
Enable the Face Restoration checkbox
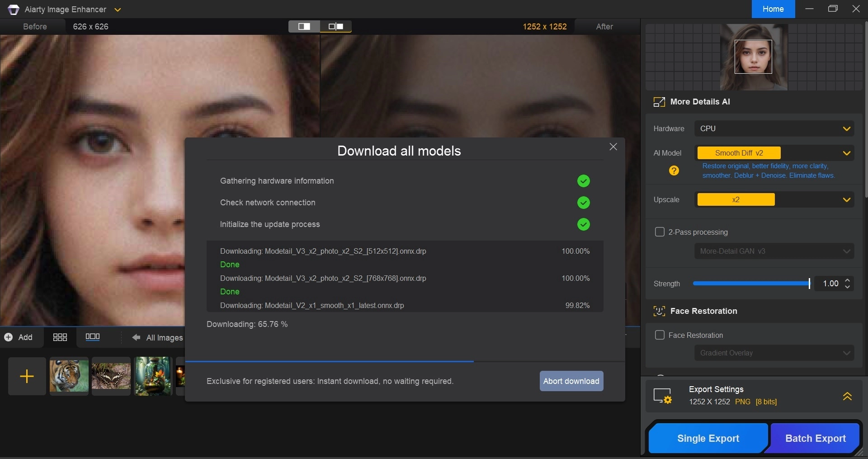(660, 335)
